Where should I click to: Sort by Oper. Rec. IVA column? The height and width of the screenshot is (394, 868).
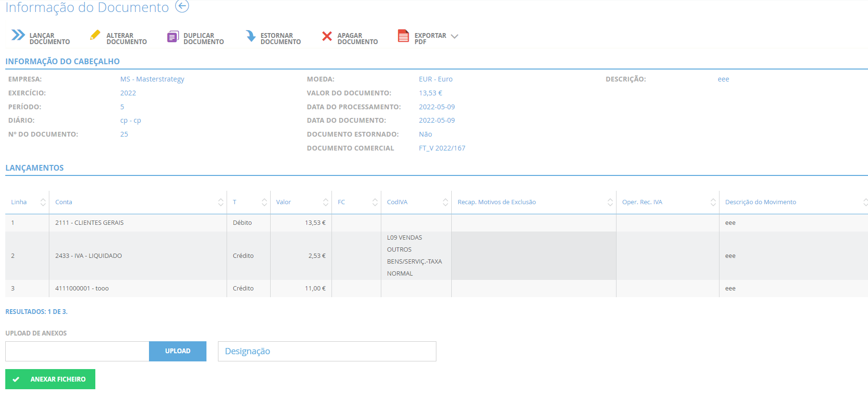coord(713,202)
